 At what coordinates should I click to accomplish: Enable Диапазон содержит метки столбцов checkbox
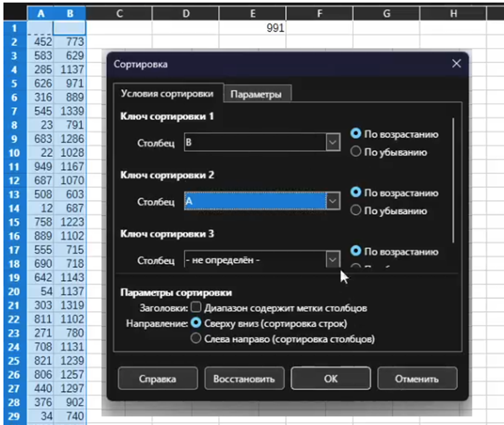(196, 308)
